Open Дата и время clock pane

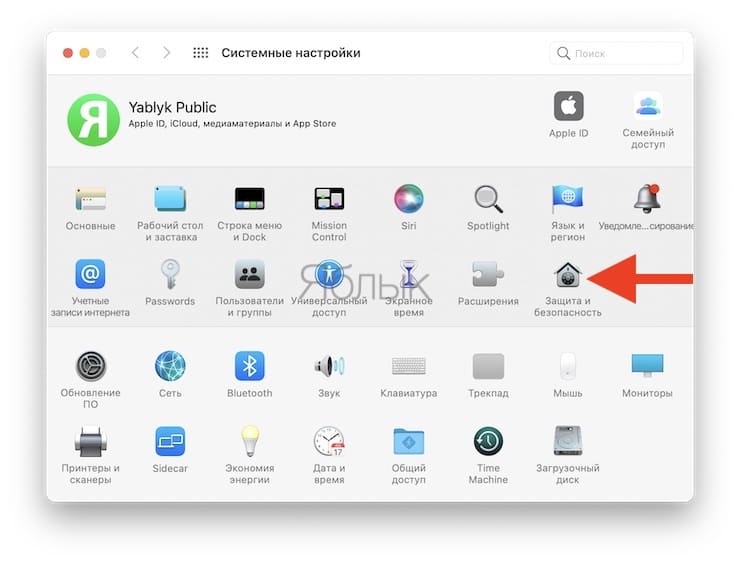[329, 441]
